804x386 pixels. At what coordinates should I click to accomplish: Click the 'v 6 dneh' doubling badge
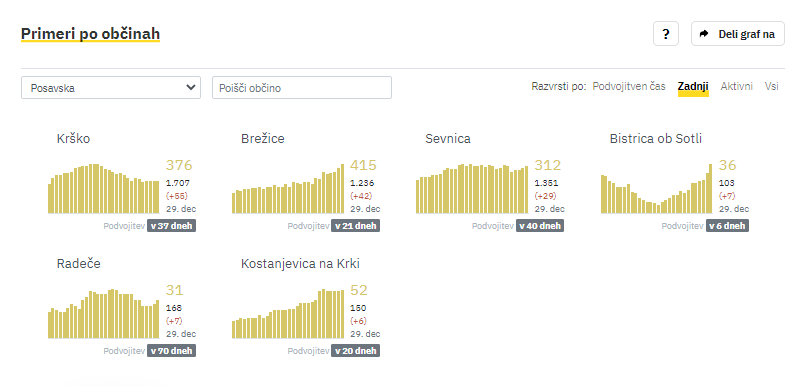click(x=727, y=226)
